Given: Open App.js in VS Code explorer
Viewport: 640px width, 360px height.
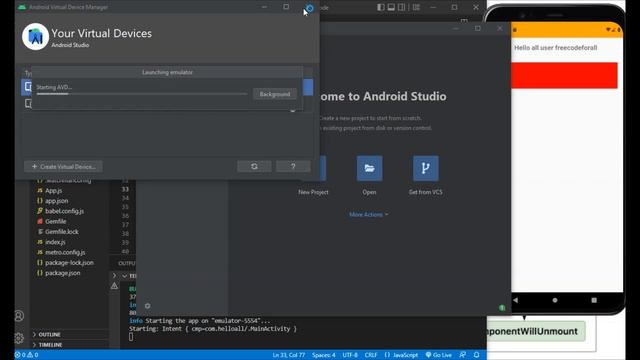Looking at the screenshot, I should tap(53, 191).
